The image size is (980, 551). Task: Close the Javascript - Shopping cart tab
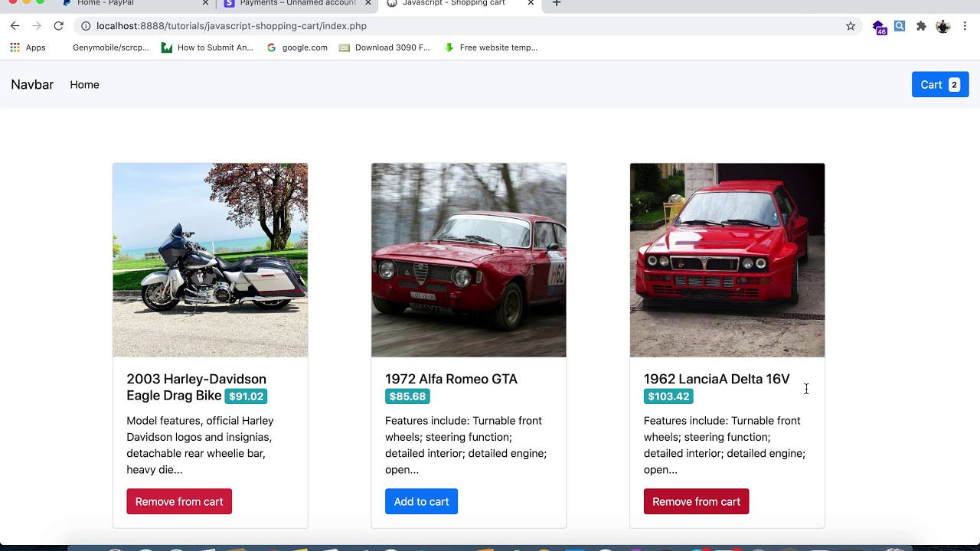[x=531, y=4]
